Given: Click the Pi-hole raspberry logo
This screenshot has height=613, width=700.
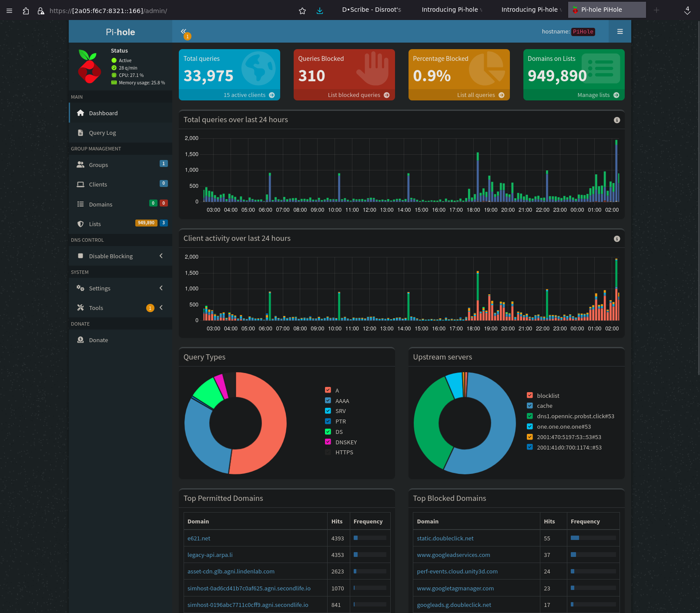Looking at the screenshot, I should click(89, 66).
